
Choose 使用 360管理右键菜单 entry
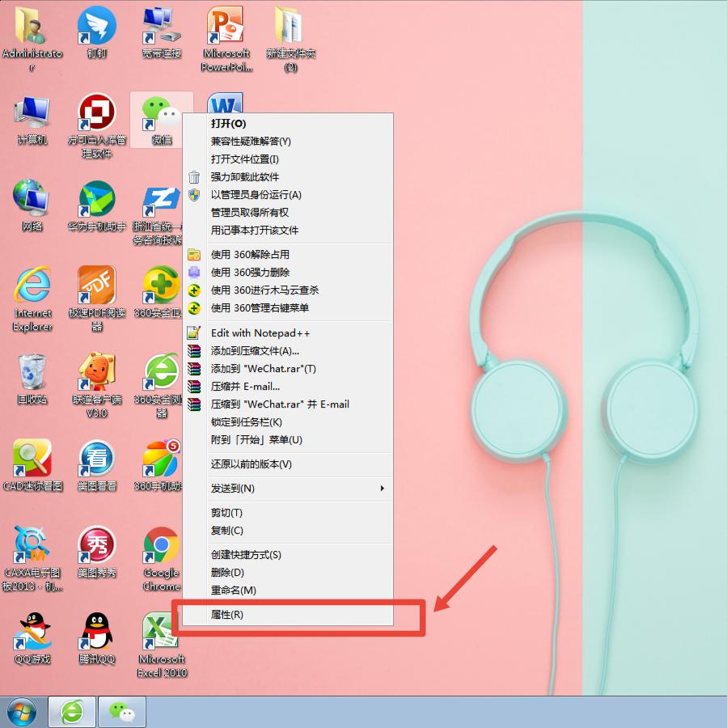[x=288, y=308]
